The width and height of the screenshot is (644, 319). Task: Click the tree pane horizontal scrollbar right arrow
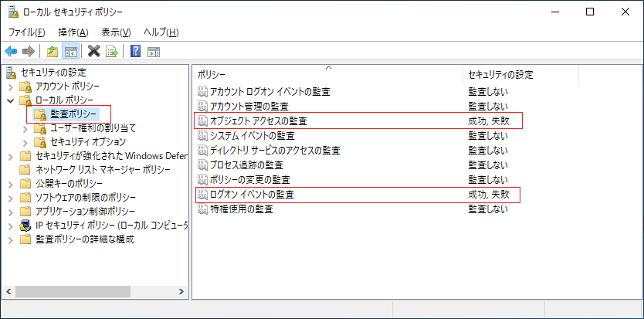click(x=181, y=291)
